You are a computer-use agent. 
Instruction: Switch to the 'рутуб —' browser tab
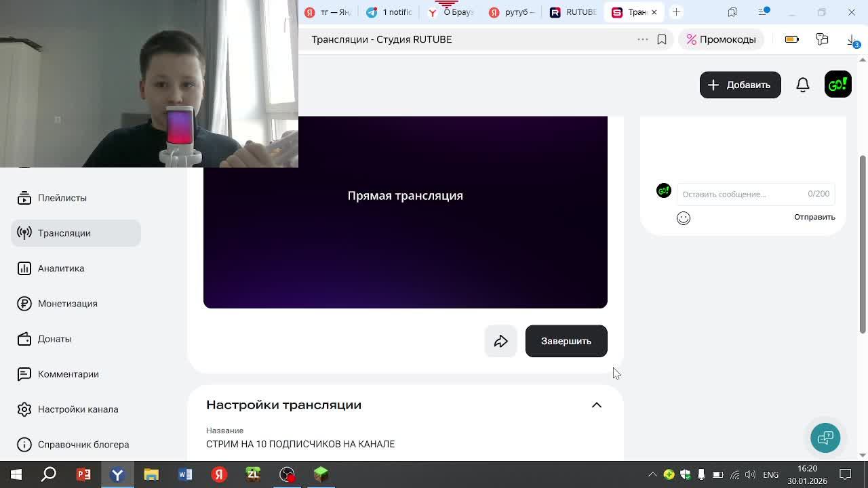click(x=512, y=12)
